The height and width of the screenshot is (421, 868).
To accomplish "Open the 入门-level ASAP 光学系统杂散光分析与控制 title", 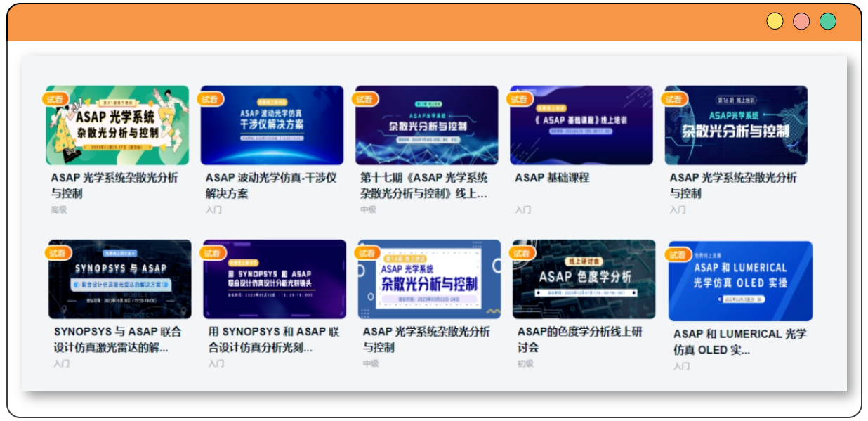I will 733,186.
